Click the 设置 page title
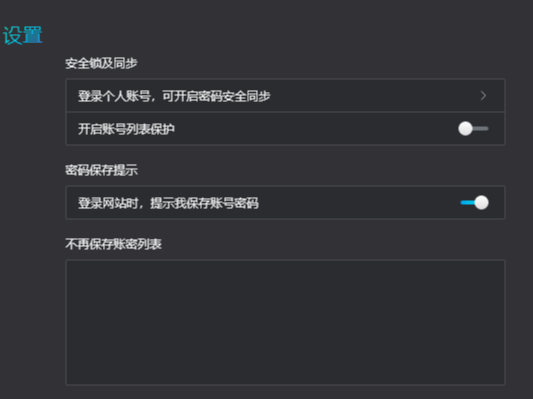 [x=23, y=35]
